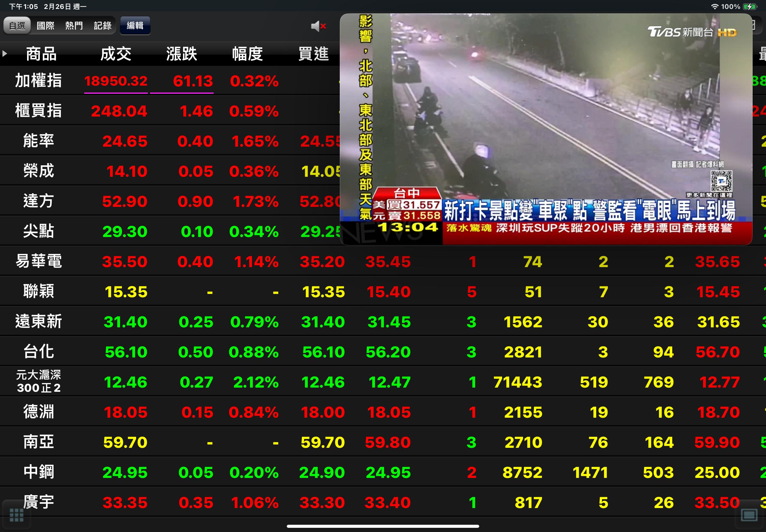Select the 自選 tab
Viewport: 766px width, 532px height.
tap(17, 25)
